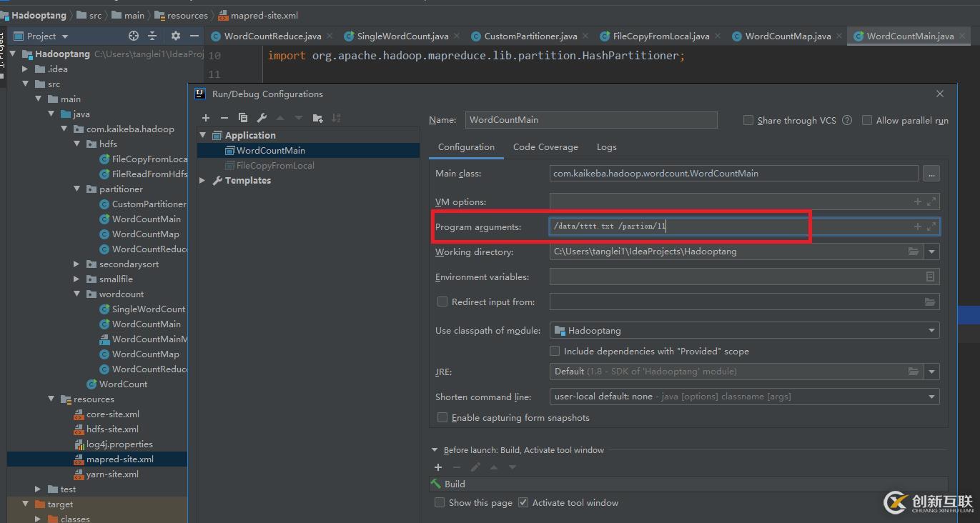Open the Working directory dropdown arrow
Viewport: 980px width, 523px height.
931,251
